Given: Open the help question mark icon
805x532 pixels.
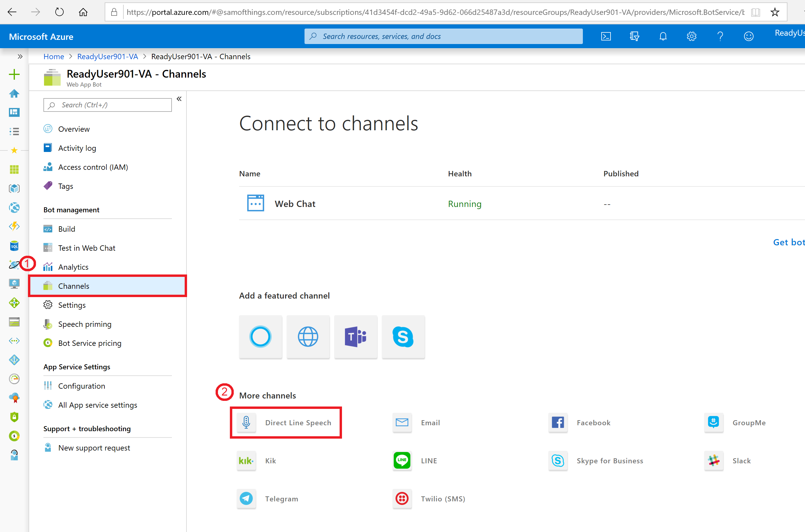Looking at the screenshot, I should pos(720,36).
